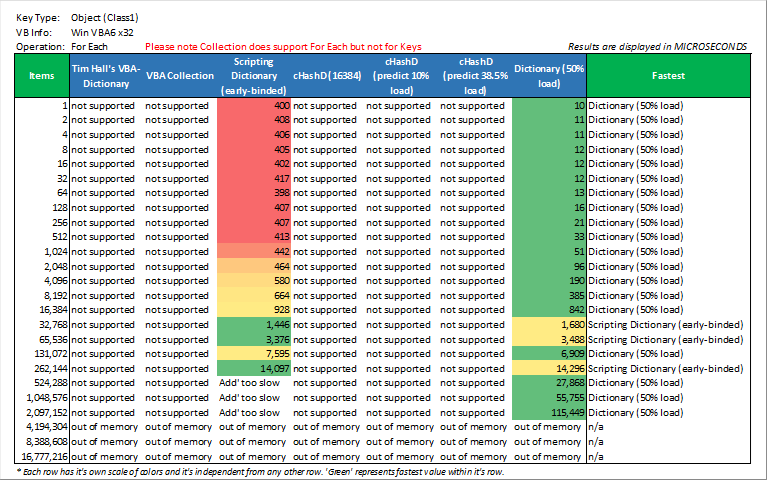The height and width of the screenshot is (480, 767).
Task: Select the Fastest column header
Action: click(x=668, y=76)
